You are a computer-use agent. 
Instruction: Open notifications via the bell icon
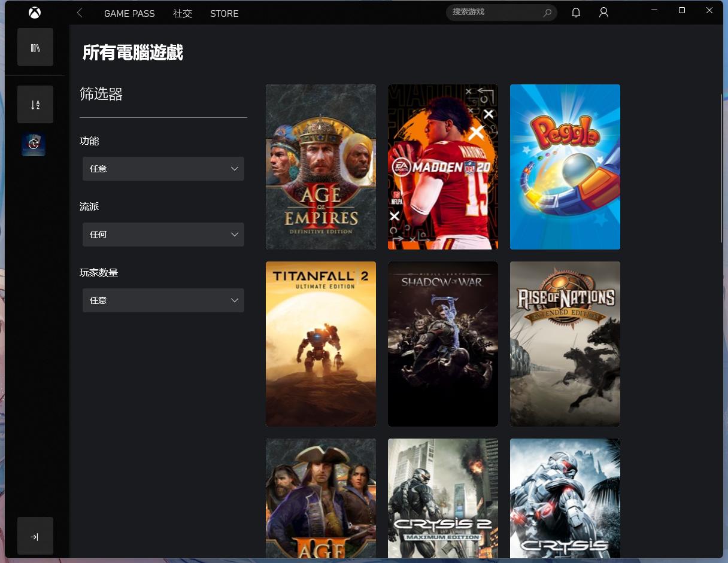pos(575,12)
